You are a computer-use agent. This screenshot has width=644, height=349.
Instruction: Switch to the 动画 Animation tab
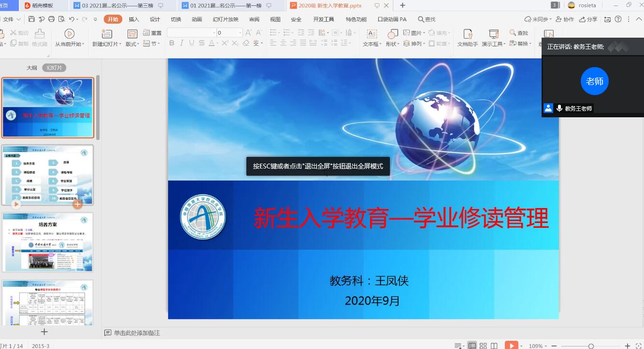(x=197, y=19)
